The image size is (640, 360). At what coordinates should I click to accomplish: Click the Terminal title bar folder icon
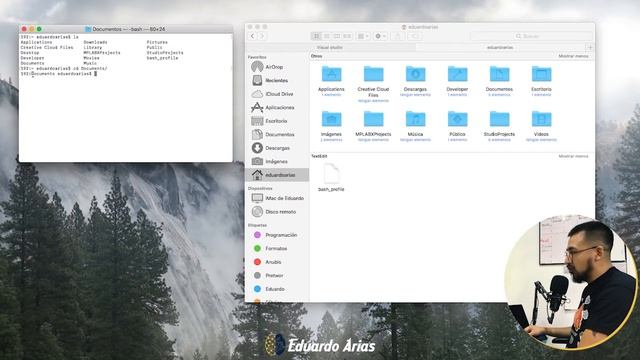pos(88,29)
